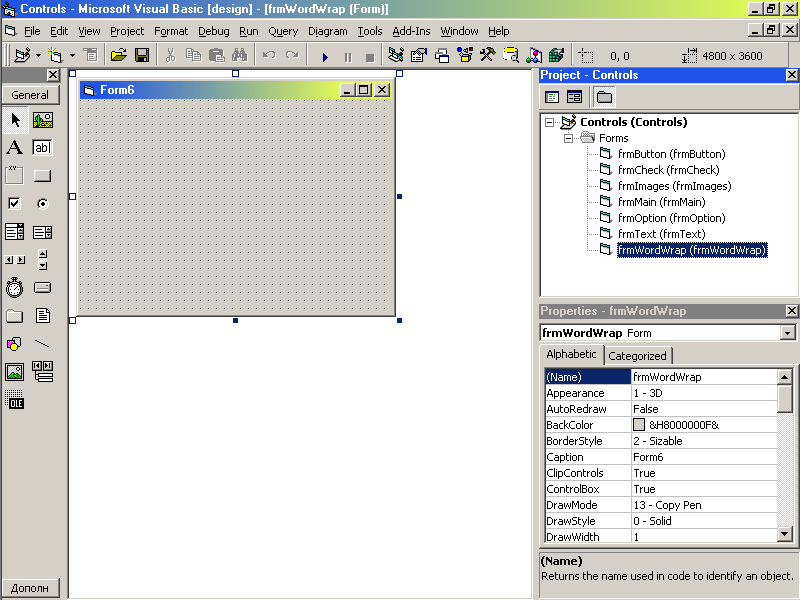Select the OptionButton control tool
Screen dimensions: 800x600
tap(43, 204)
